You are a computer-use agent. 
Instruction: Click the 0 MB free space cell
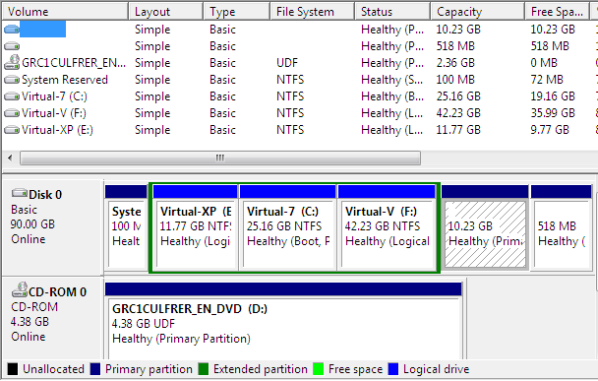coord(544,63)
